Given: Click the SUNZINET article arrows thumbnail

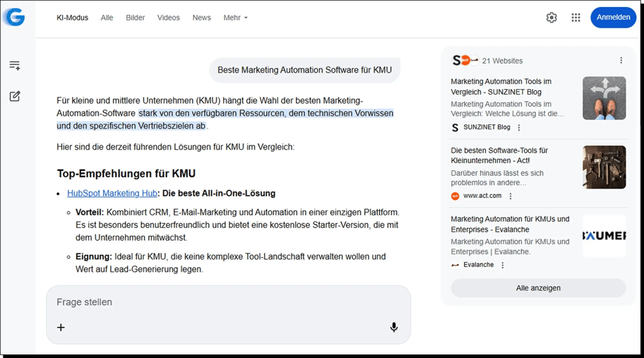Looking at the screenshot, I should click(604, 98).
